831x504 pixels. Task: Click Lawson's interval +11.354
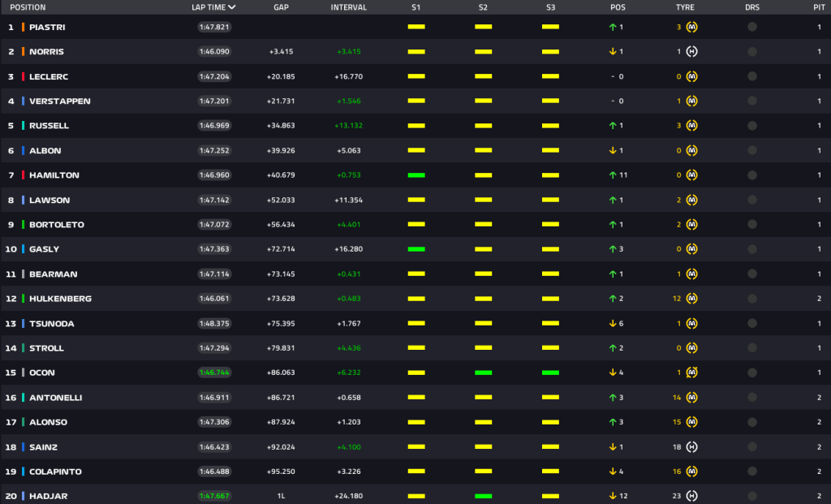pyautogui.click(x=349, y=200)
